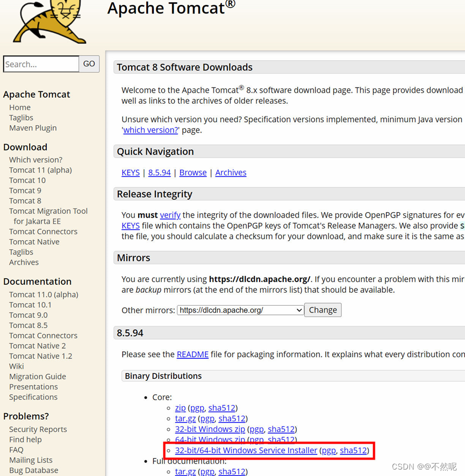465x476 pixels.
Task: Click the Change mirror button
Action: click(323, 310)
